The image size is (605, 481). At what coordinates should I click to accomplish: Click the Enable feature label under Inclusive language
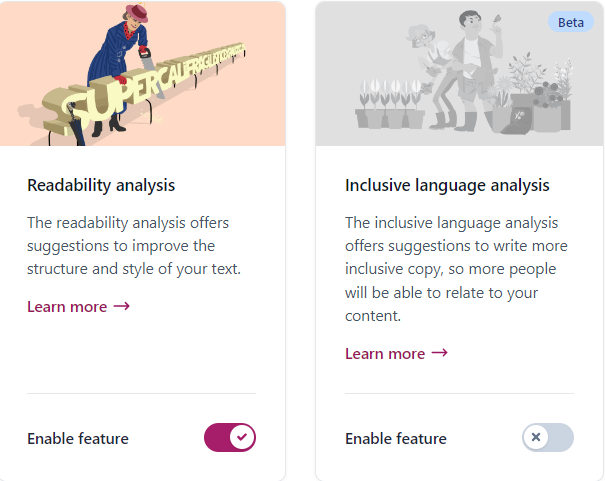click(x=395, y=439)
